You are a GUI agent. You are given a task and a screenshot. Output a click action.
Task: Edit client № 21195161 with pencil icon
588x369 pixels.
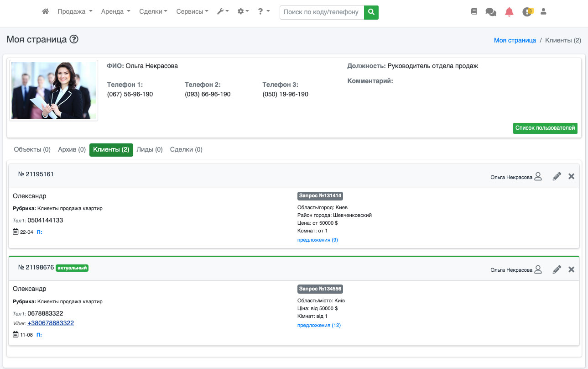(557, 177)
